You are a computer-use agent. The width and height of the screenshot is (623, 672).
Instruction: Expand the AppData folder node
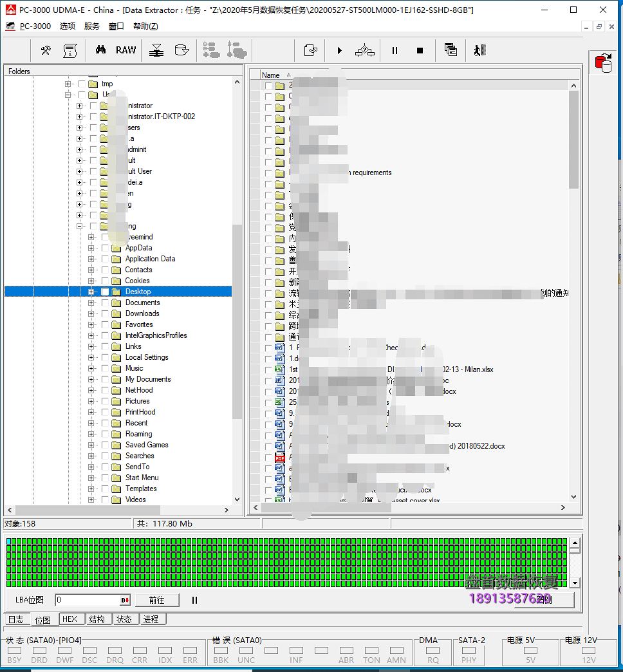(91, 248)
